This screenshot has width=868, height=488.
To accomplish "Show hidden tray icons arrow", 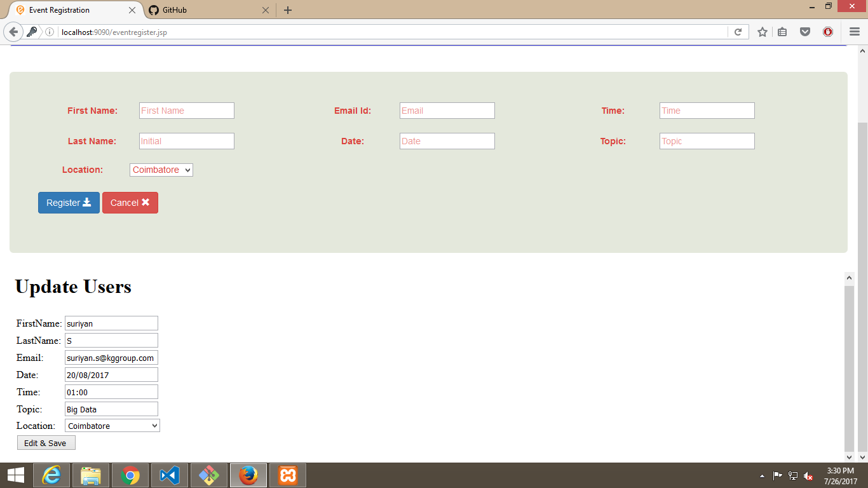I will pyautogui.click(x=762, y=476).
